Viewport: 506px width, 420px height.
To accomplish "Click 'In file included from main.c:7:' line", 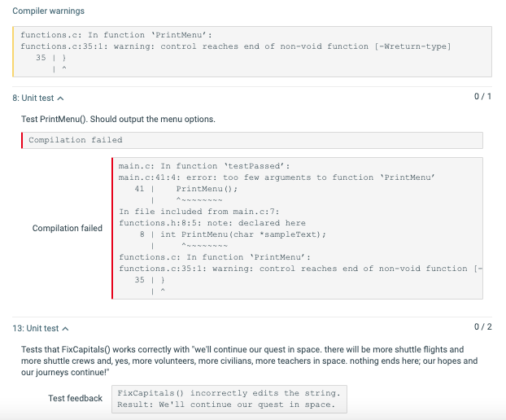I will pos(198,212).
